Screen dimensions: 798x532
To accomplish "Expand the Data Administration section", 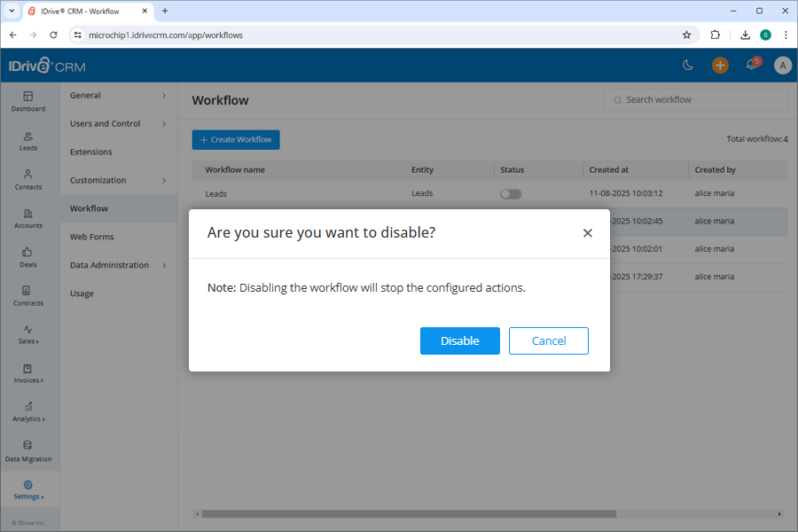I will (109, 264).
